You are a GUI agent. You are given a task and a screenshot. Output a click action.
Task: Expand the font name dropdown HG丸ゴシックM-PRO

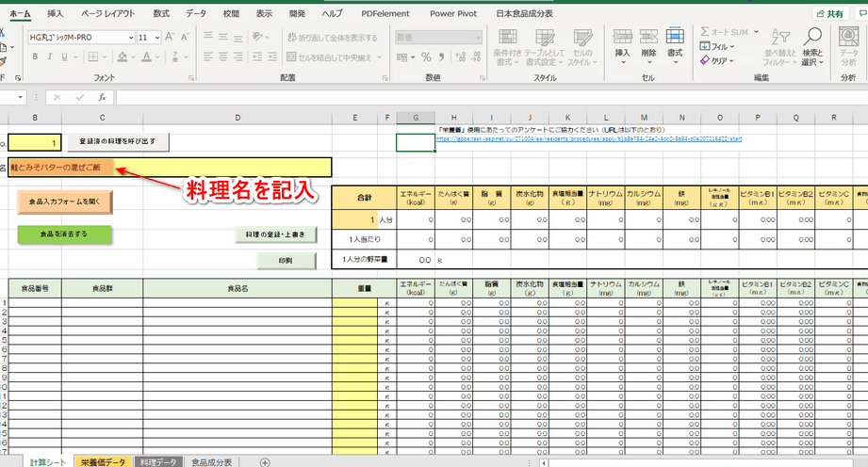(x=130, y=38)
